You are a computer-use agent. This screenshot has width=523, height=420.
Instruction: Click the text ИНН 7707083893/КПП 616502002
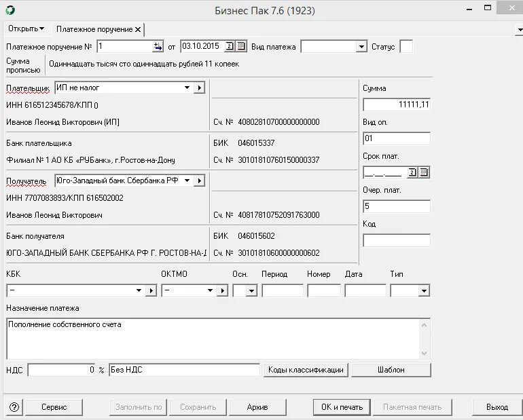tap(65, 198)
